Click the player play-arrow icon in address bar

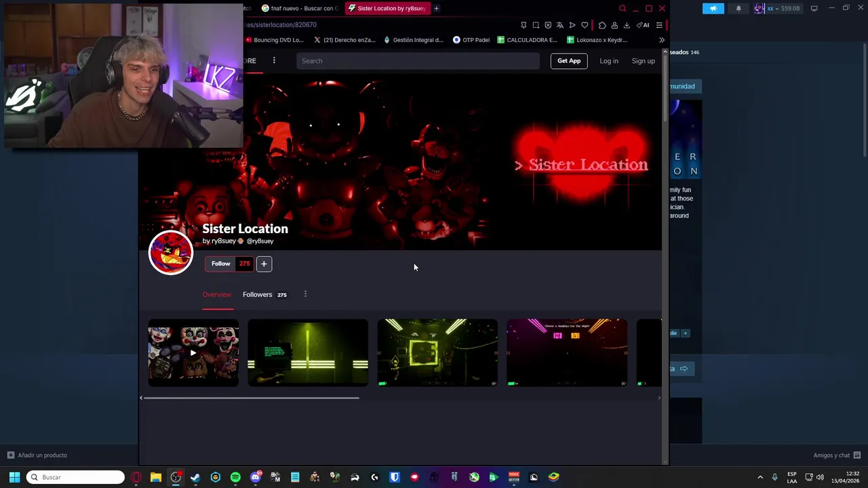click(572, 25)
